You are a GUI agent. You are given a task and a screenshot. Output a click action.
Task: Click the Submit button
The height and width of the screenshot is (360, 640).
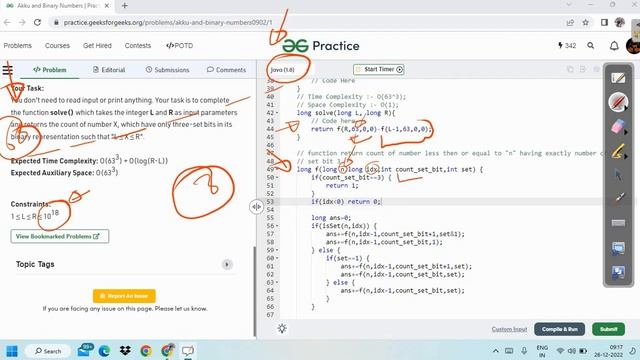[x=608, y=329]
